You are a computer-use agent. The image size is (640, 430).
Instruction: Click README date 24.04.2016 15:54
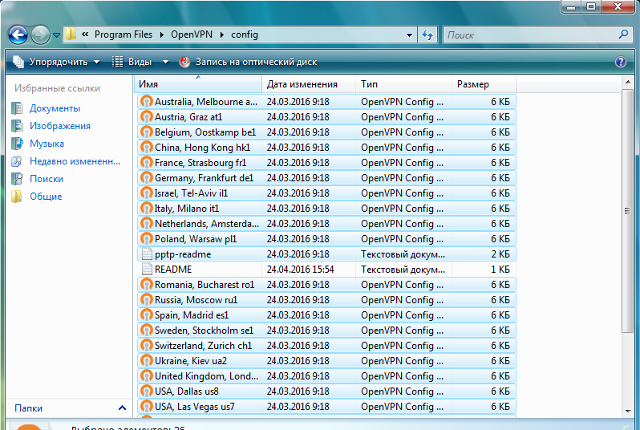pyautogui.click(x=300, y=269)
